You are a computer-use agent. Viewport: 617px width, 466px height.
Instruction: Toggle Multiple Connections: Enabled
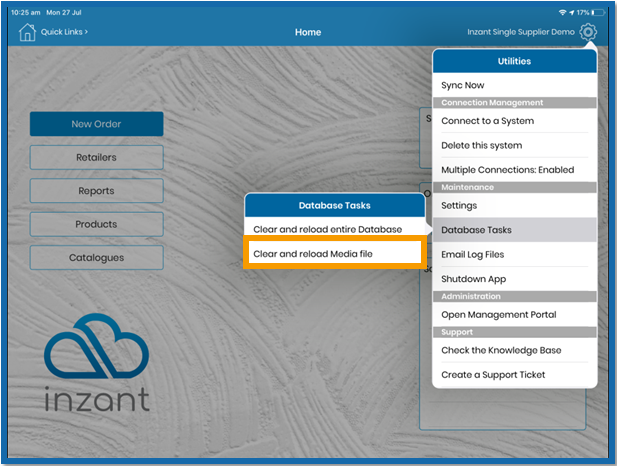[515, 170]
